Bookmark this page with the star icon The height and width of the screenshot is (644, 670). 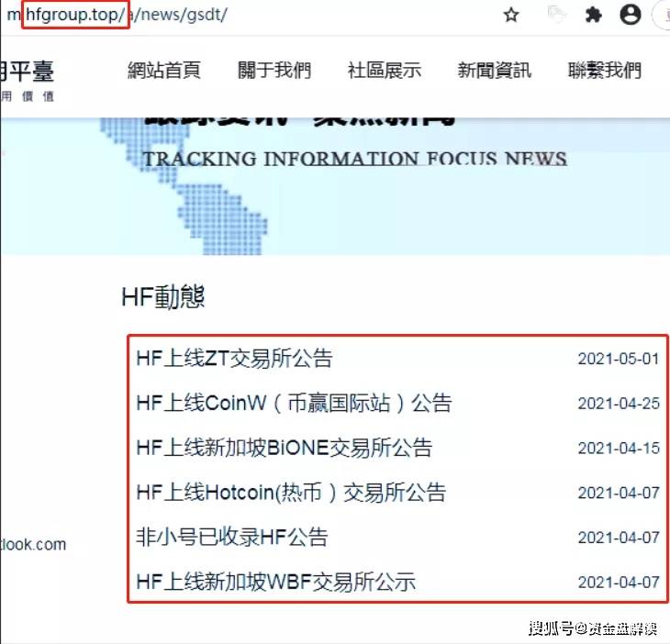[x=511, y=16]
